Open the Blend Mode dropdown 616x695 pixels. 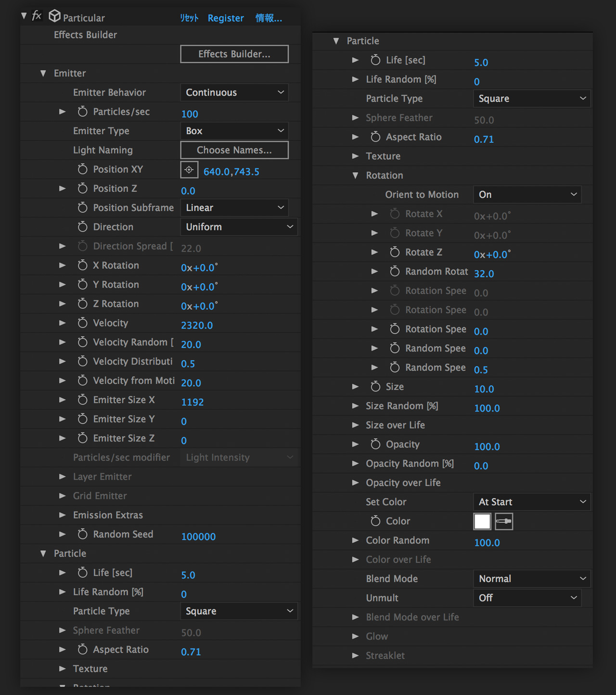[532, 579]
